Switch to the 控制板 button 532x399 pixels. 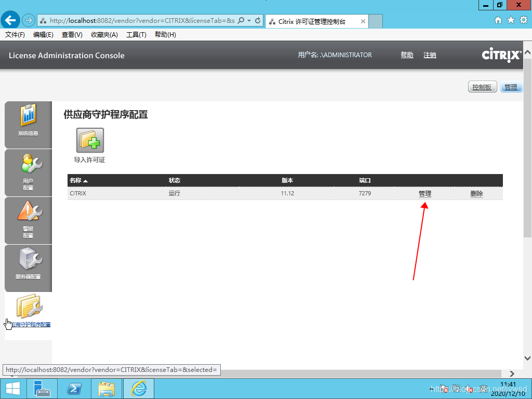click(482, 87)
